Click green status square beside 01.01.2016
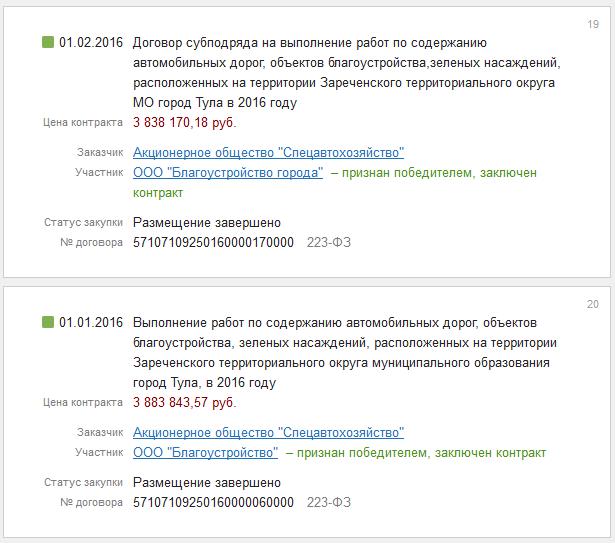The width and height of the screenshot is (615, 543). [47, 322]
